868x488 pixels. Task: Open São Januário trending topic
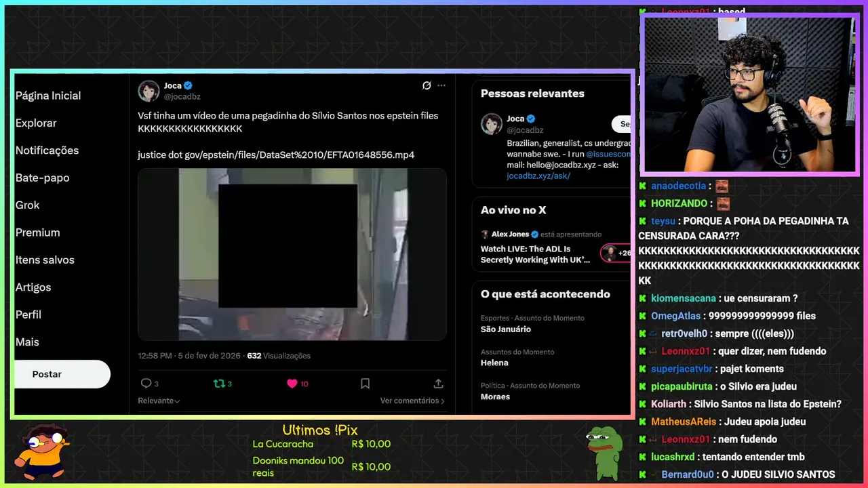(x=506, y=329)
